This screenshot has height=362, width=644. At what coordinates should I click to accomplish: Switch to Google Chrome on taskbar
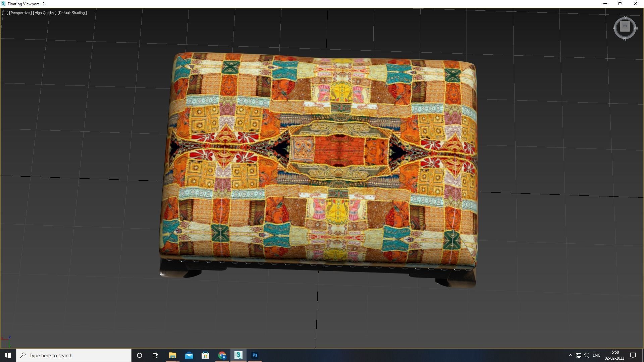(x=222, y=355)
